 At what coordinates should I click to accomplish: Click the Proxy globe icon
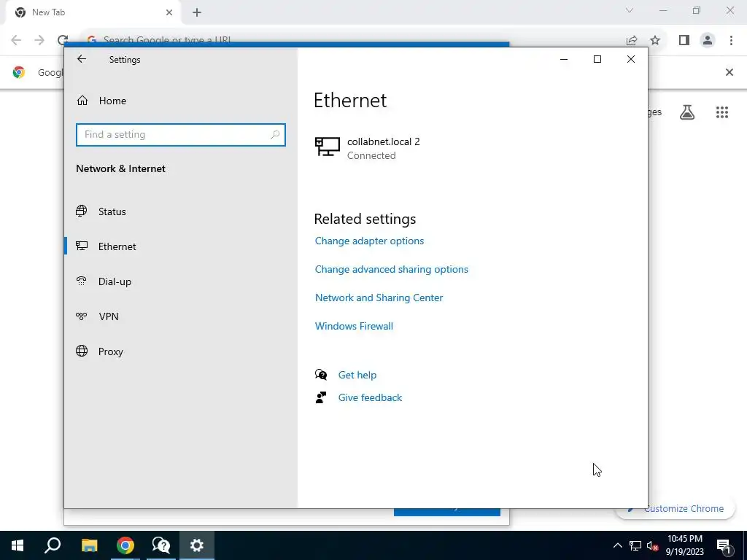(x=82, y=351)
